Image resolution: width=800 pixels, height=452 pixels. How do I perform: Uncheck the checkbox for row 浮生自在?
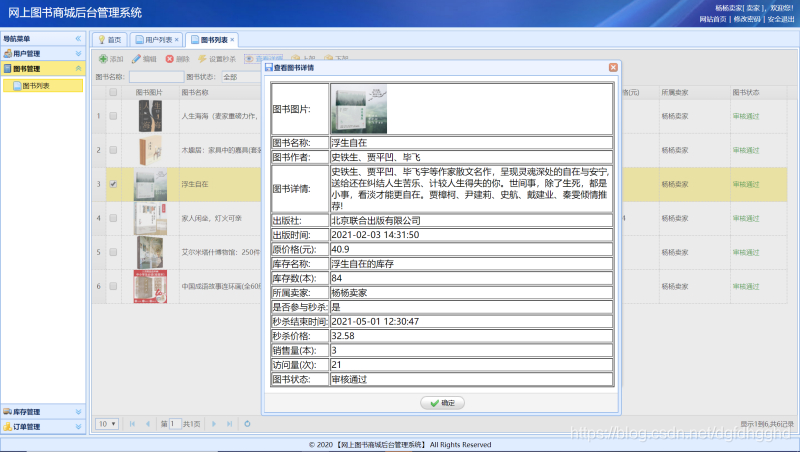click(113, 184)
